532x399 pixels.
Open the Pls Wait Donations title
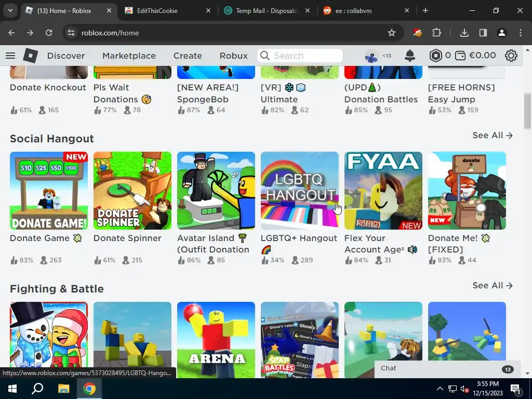click(122, 94)
